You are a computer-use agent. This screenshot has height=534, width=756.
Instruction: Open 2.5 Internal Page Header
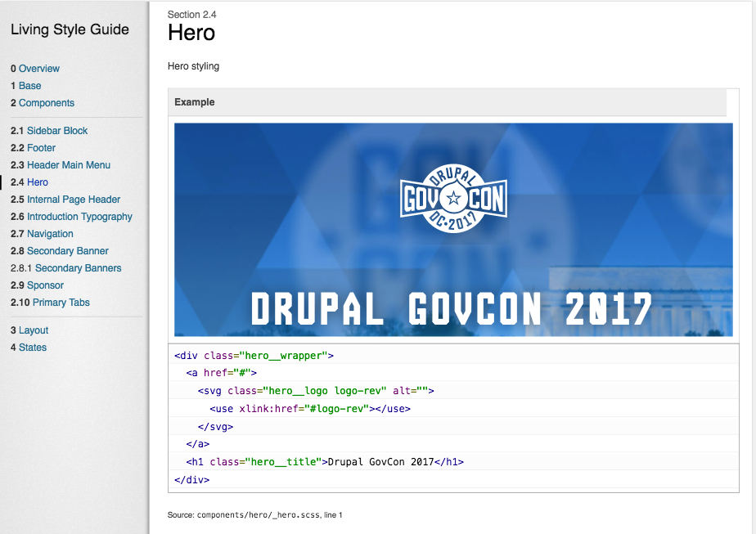click(x=65, y=200)
